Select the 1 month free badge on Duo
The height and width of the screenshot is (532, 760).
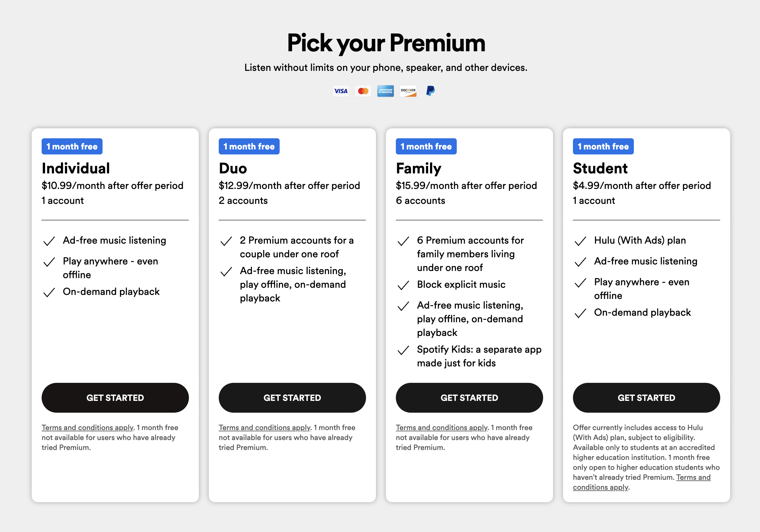[249, 146]
